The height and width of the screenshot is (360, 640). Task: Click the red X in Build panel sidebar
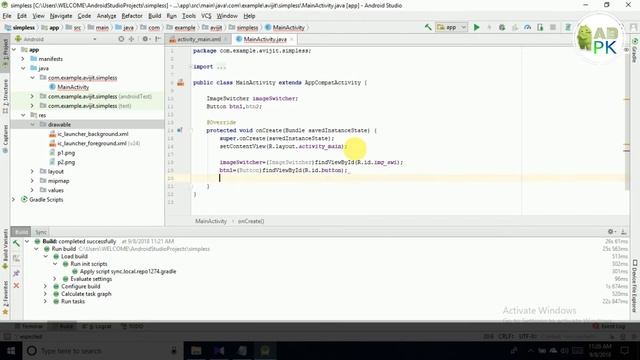(16, 286)
